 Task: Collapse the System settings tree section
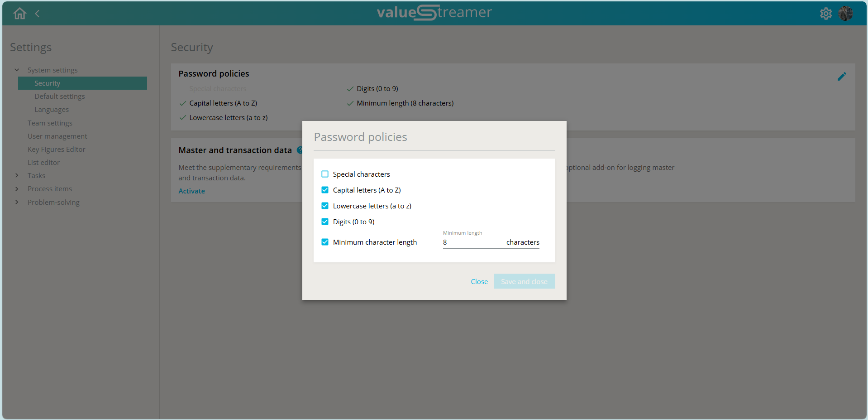pos(17,70)
